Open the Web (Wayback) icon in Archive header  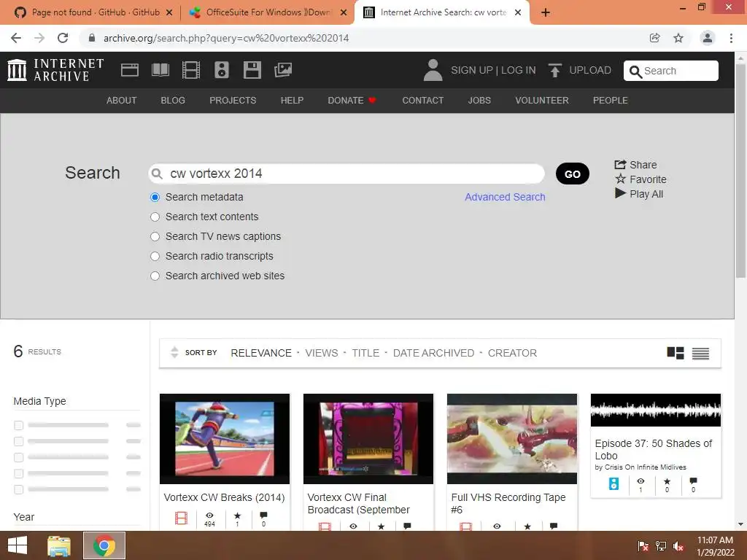point(130,70)
